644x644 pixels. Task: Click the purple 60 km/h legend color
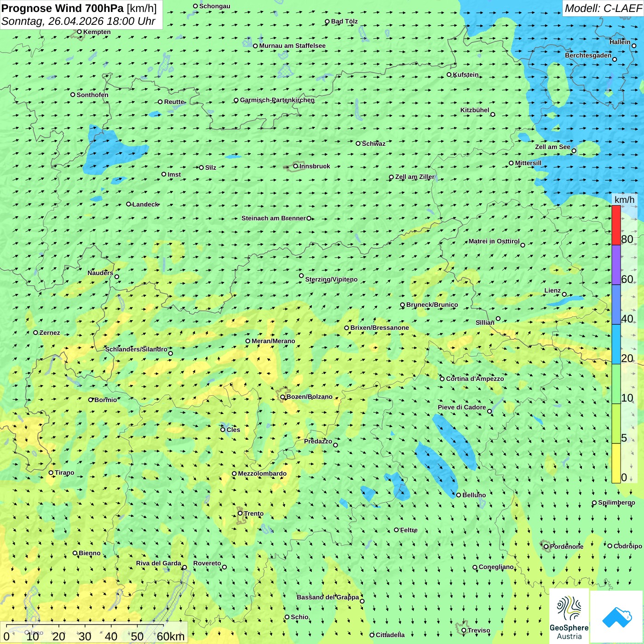pos(616,265)
